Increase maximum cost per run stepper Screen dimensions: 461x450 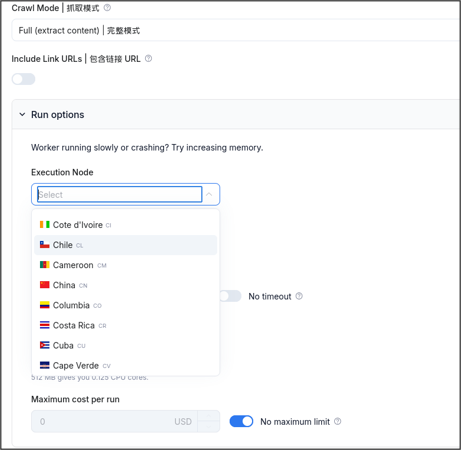[x=209, y=416]
